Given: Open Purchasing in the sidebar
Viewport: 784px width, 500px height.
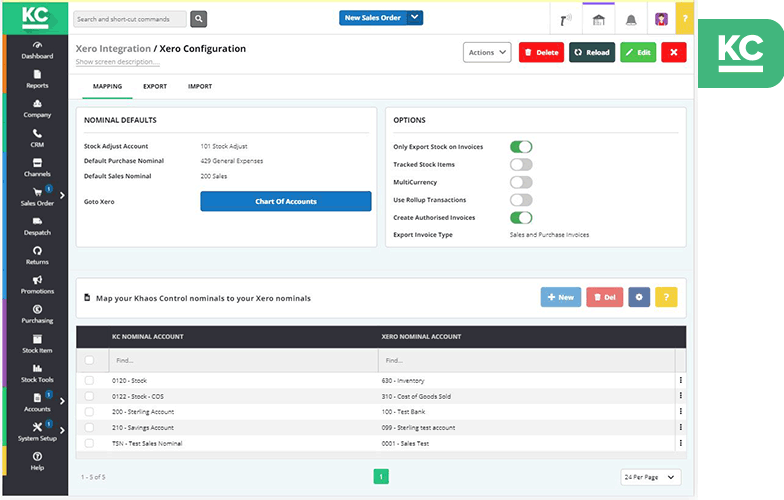Looking at the screenshot, I should point(37,314).
